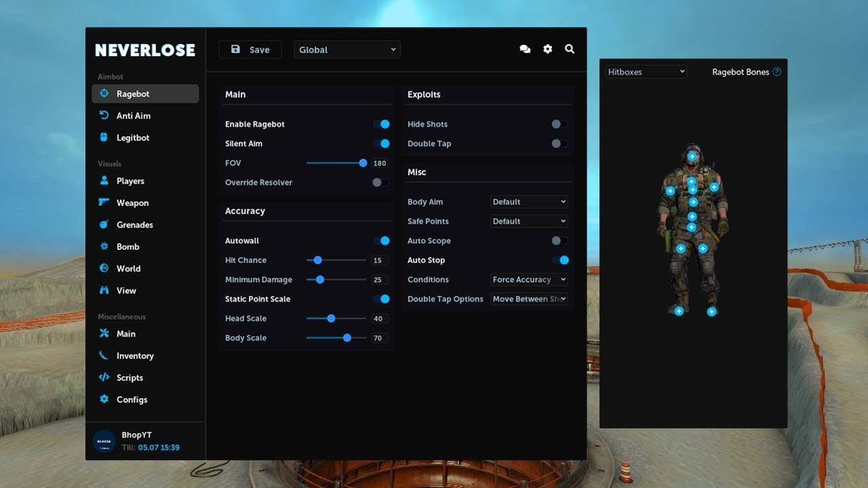The image size is (868, 488).
Task: Select the left arm hitbox point
Action: (x=670, y=191)
